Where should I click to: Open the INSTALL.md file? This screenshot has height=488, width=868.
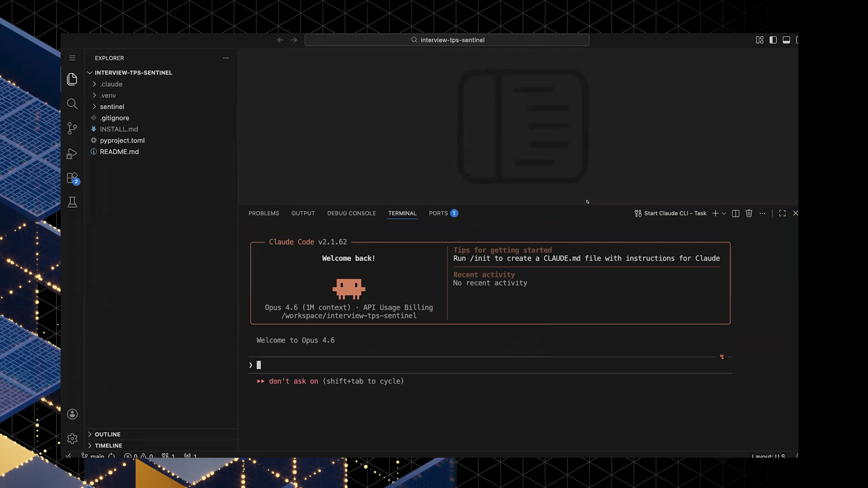pyautogui.click(x=118, y=129)
